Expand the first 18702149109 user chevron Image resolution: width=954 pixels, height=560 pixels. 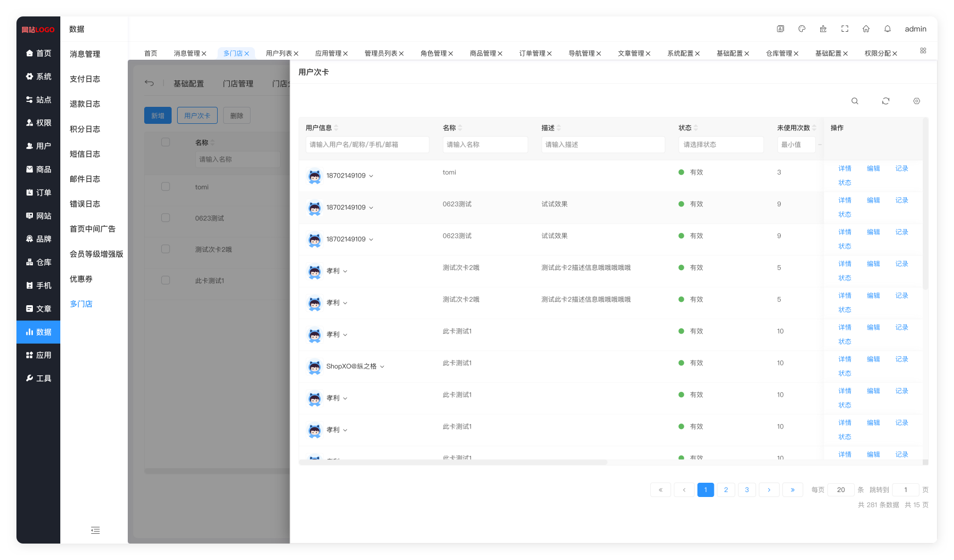tap(371, 176)
